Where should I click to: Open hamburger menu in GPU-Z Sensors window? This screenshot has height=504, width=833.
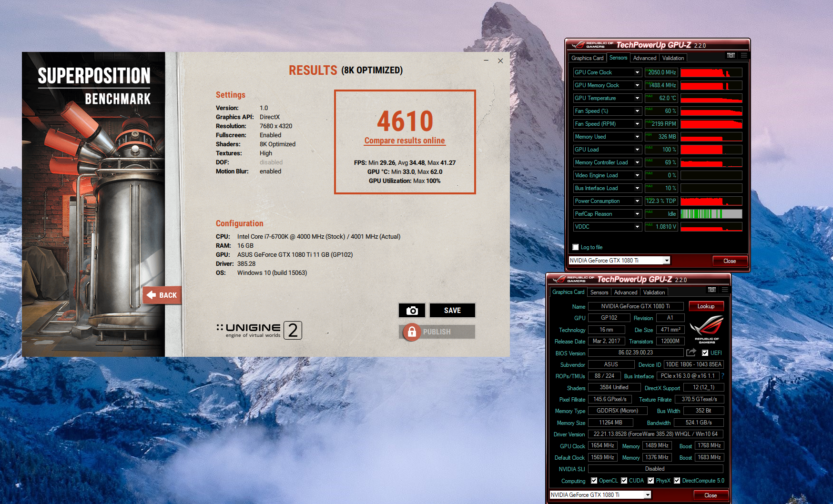click(x=744, y=56)
